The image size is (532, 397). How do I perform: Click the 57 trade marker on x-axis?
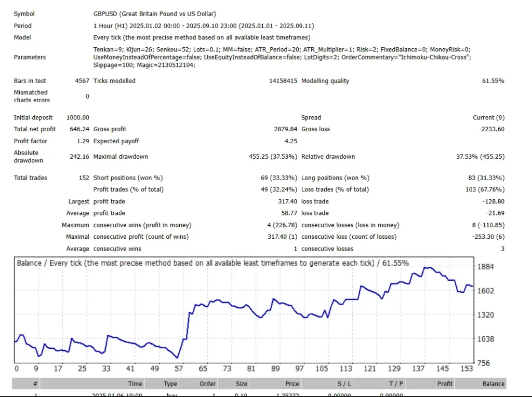179,368
